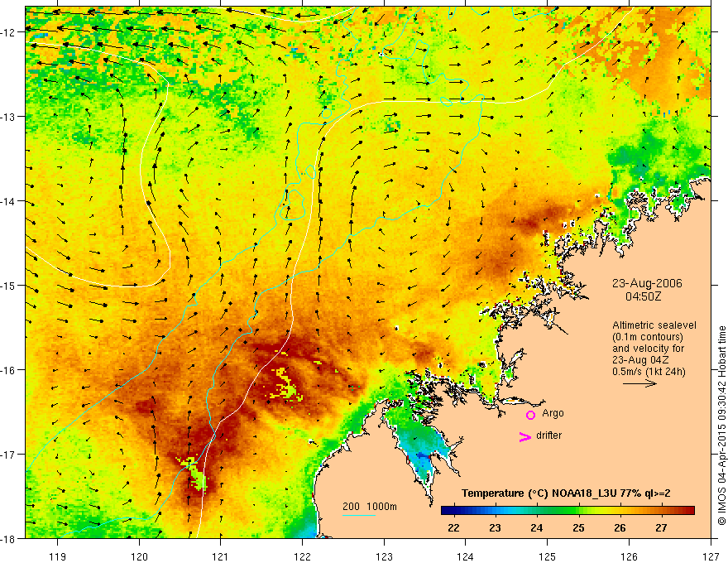Click the colorbar tick label 23
This screenshot has height=563, width=728.
496,527
